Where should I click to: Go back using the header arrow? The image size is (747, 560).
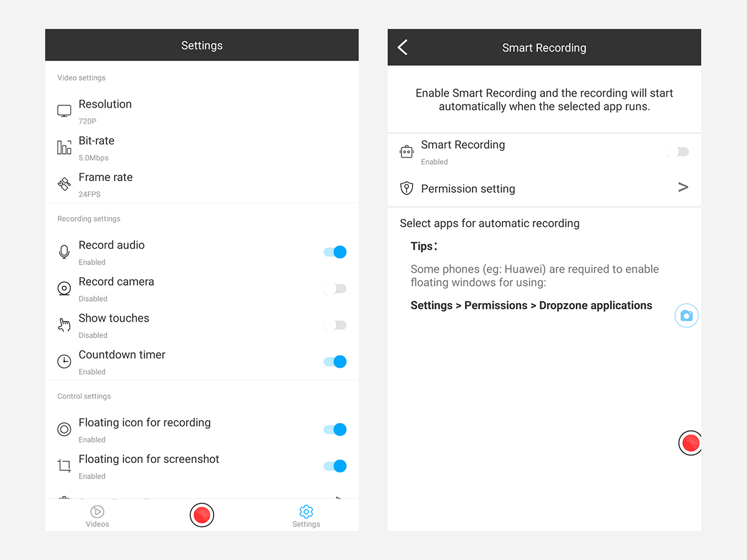[x=403, y=47]
